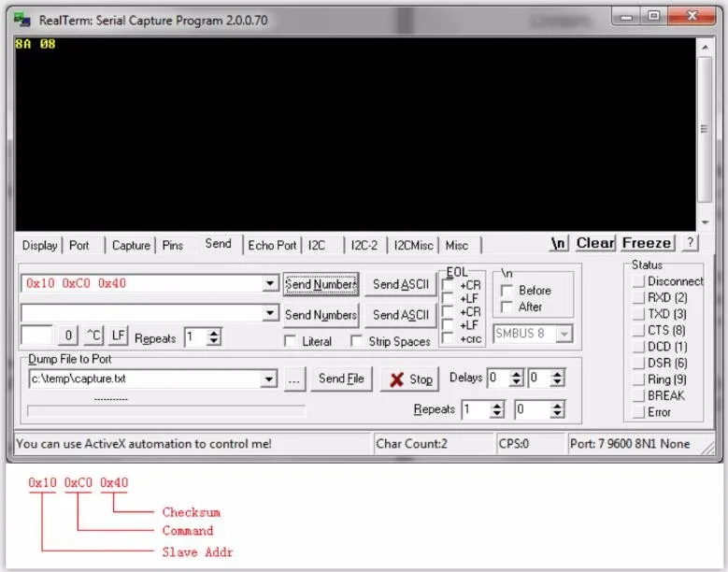The image size is (728, 572).
Task: Open the Echo Port tab
Action: point(272,245)
